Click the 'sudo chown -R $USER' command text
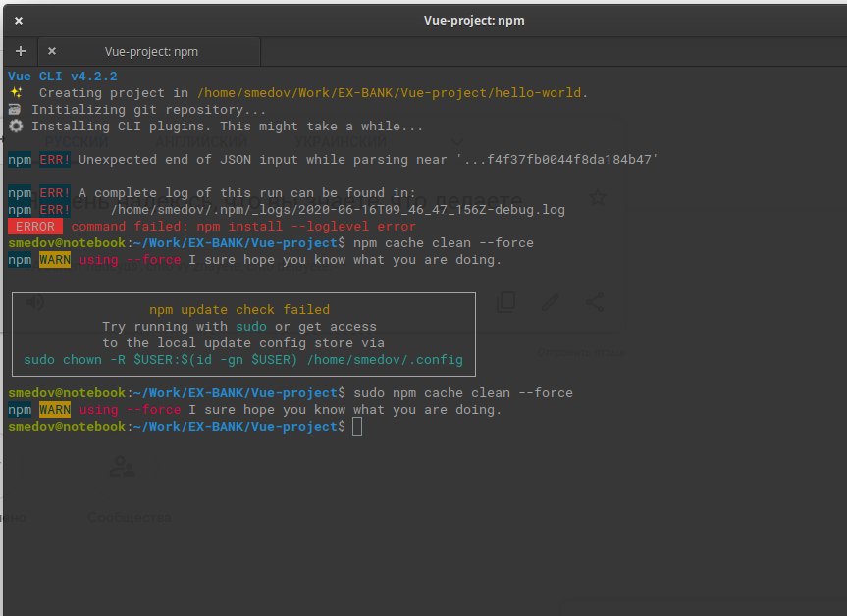The image size is (847, 616). [243, 360]
